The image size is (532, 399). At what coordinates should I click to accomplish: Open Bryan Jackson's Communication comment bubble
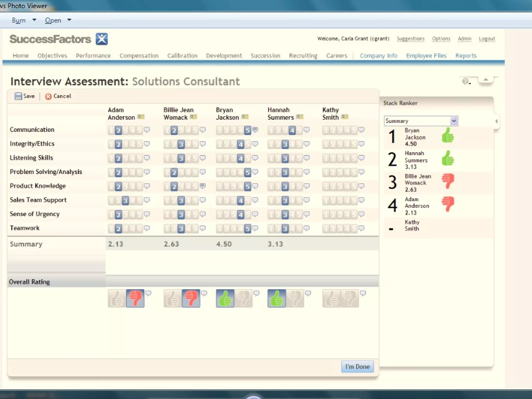(255, 129)
